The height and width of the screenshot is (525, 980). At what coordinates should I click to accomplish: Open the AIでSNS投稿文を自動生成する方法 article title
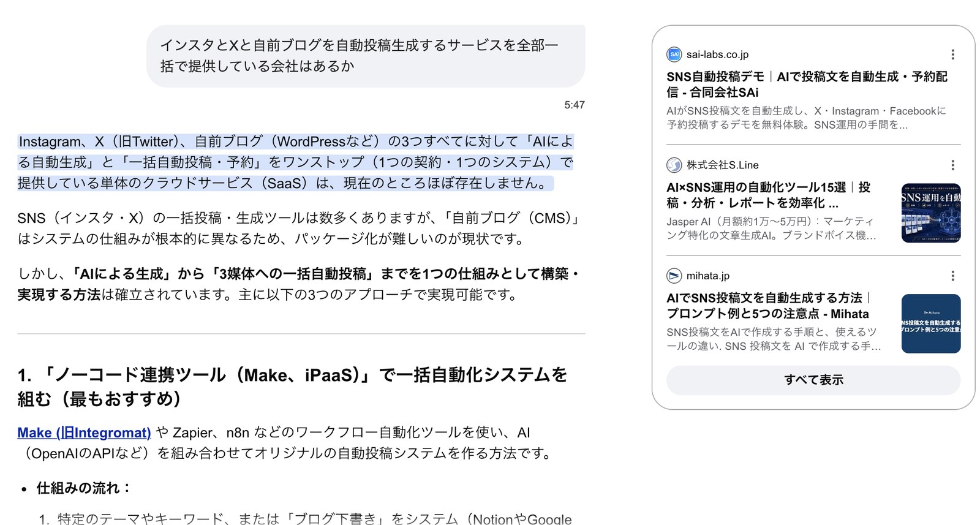tap(769, 306)
